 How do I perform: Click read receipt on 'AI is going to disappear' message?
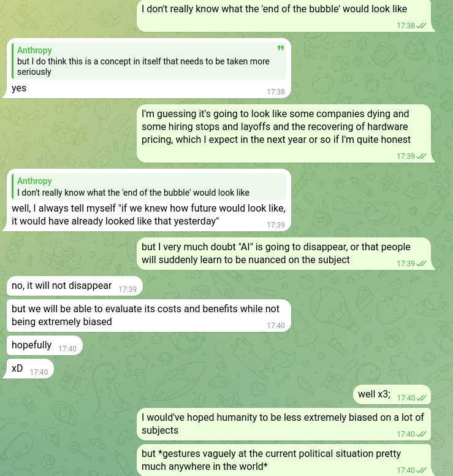point(421,264)
